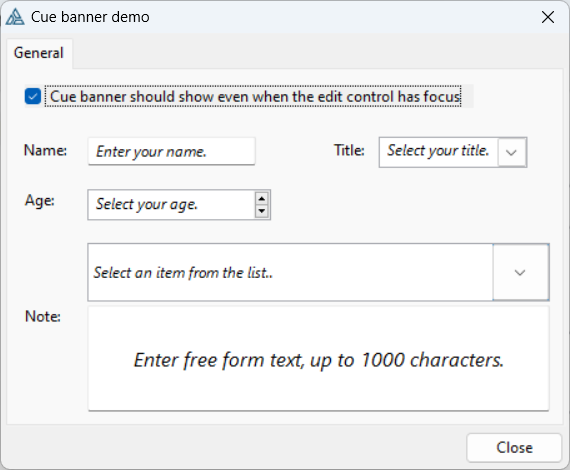Click the Age: label
This screenshot has width=570, height=470.
[x=40, y=201]
